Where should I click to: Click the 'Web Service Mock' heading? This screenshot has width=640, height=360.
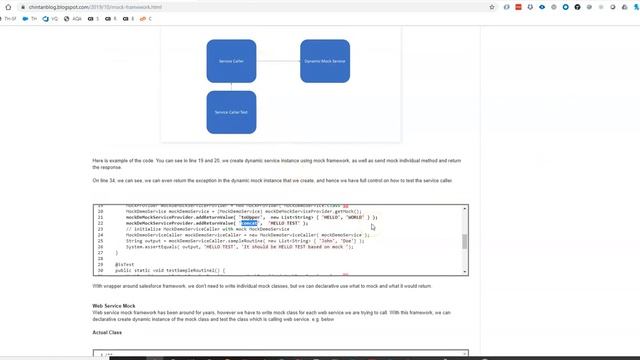click(x=113, y=306)
